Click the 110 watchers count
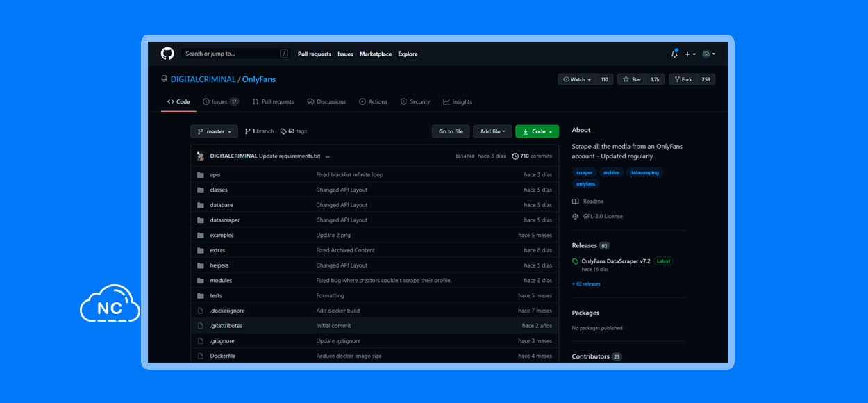This screenshot has height=403, width=868. pos(604,80)
